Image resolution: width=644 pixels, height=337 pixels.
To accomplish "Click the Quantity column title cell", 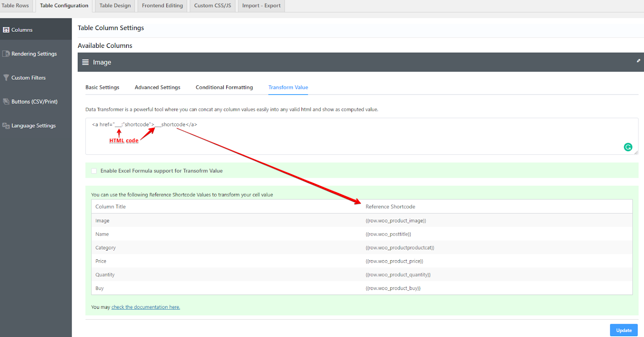I will (x=105, y=275).
